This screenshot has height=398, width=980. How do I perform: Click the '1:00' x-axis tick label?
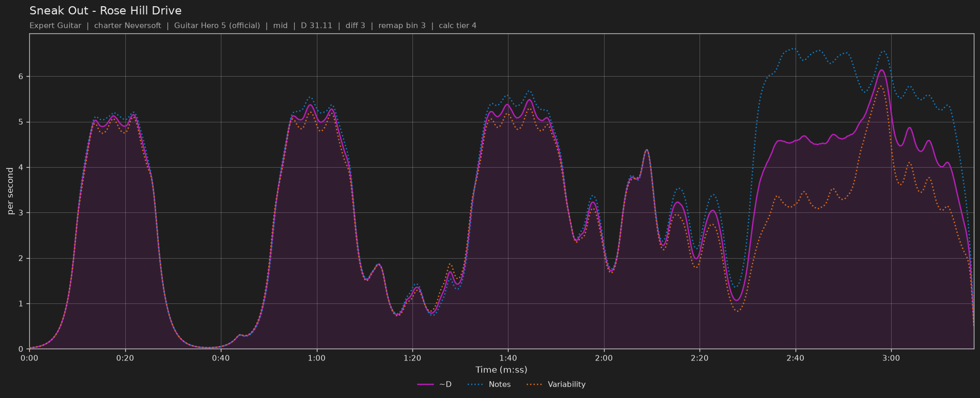click(x=317, y=358)
